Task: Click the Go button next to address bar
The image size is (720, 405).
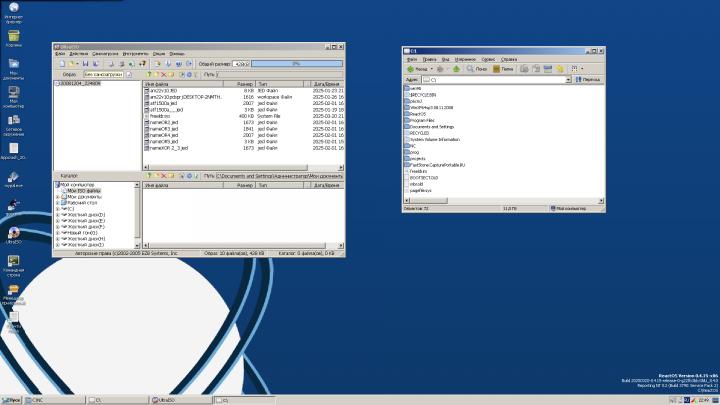Action: click(x=588, y=79)
